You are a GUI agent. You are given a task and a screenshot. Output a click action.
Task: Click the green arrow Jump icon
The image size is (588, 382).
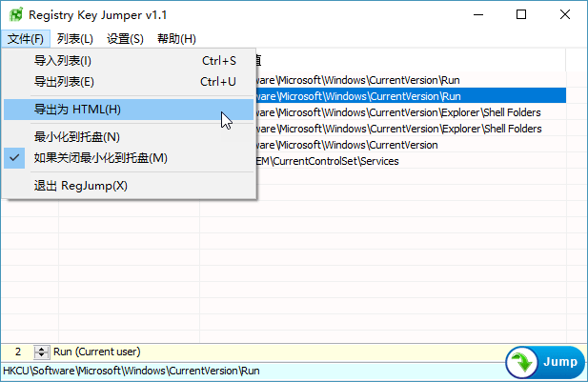click(522, 363)
